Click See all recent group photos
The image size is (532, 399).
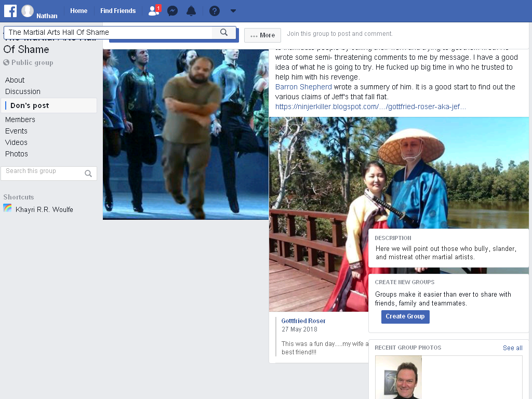tap(512, 348)
